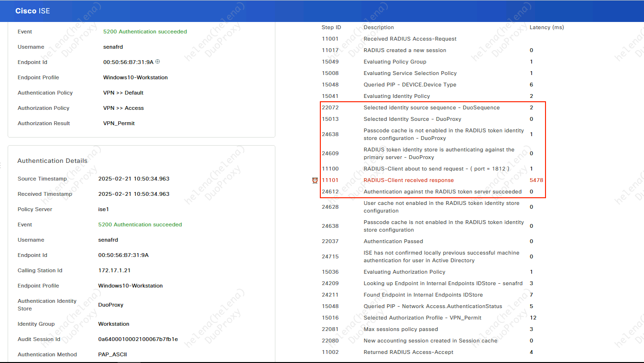
Task: Click the crosshair icon beside the Endpoint Id MAC
Action: point(158,62)
